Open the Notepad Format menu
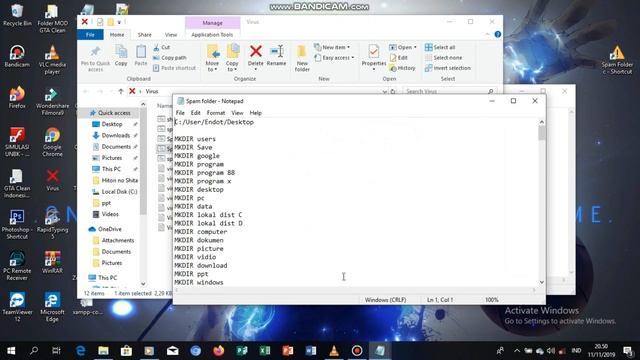 pyautogui.click(x=216, y=113)
